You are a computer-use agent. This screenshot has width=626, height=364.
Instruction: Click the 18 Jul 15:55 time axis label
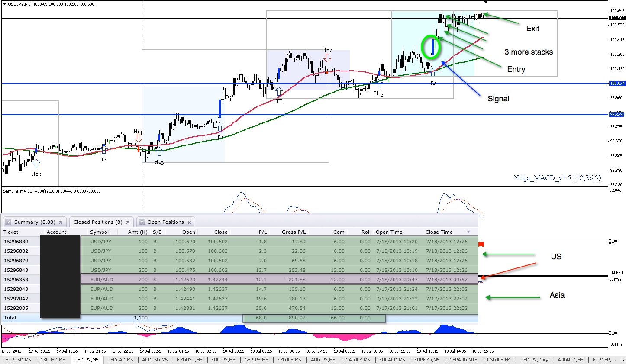pyautogui.click(x=483, y=351)
